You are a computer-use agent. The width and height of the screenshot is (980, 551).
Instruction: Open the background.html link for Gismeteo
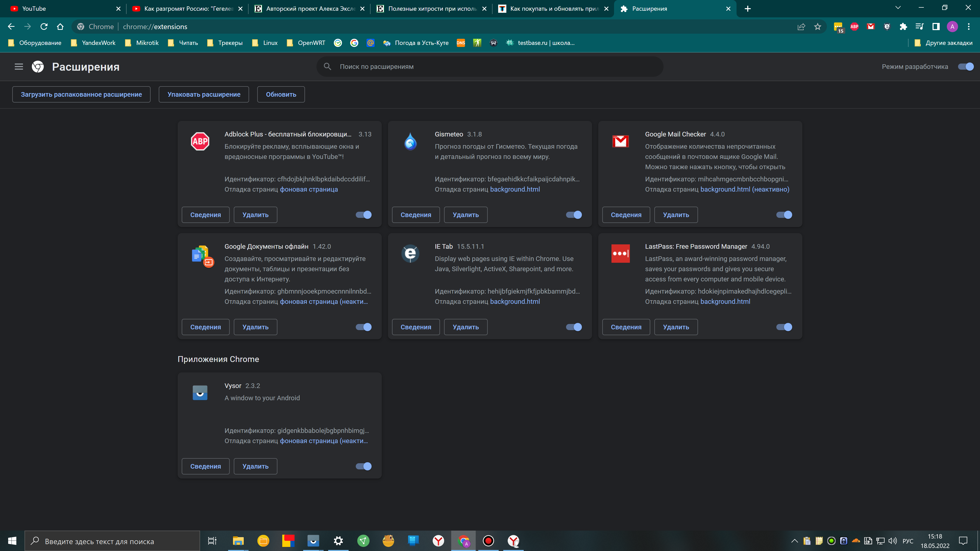(x=515, y=189)
